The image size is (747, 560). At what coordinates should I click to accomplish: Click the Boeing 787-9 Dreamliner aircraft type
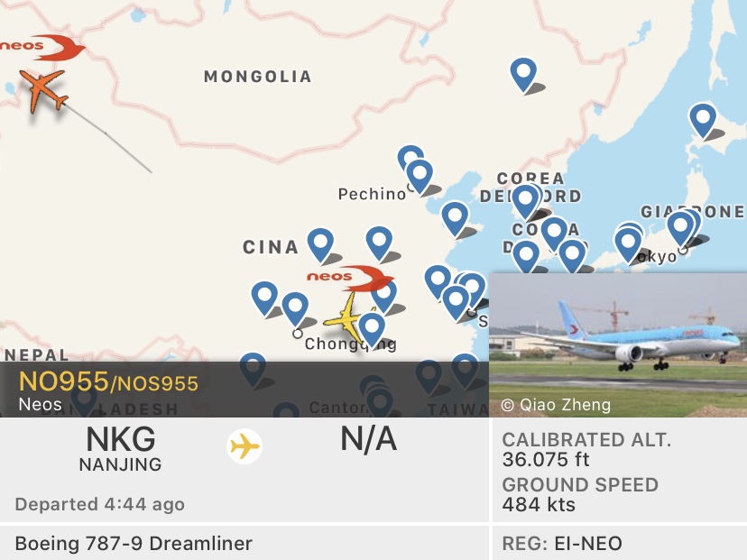coord(134,544)
